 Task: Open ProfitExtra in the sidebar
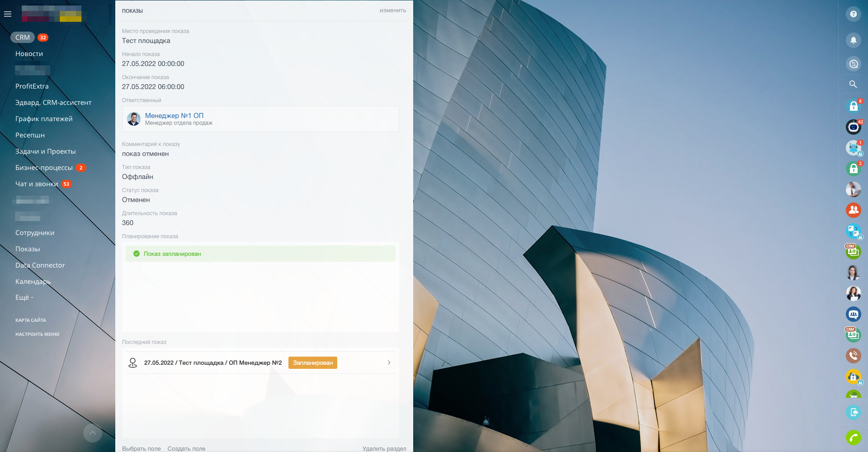(32, 86)
